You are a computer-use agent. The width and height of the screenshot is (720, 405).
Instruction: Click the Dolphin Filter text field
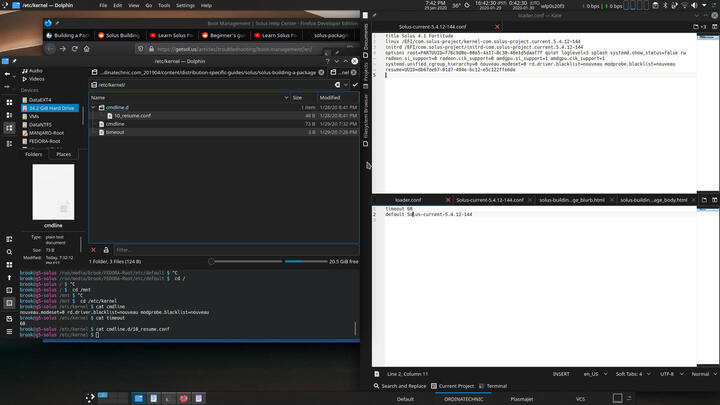pos(236,250)
